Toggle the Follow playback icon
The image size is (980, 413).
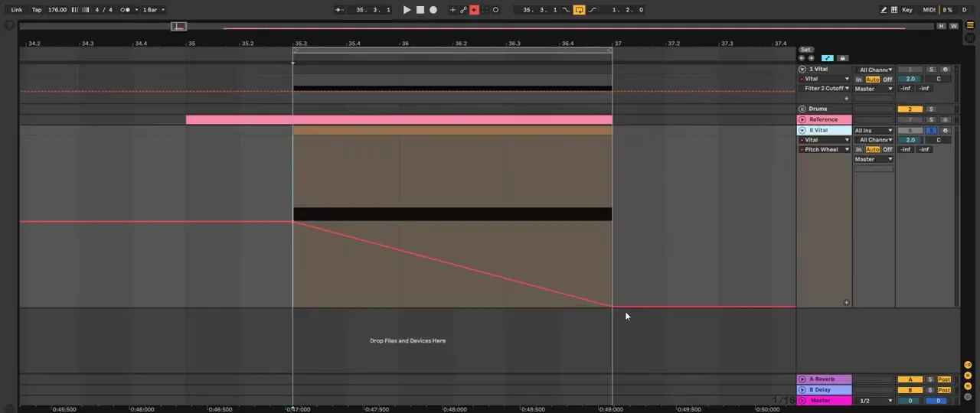point(339,10)
